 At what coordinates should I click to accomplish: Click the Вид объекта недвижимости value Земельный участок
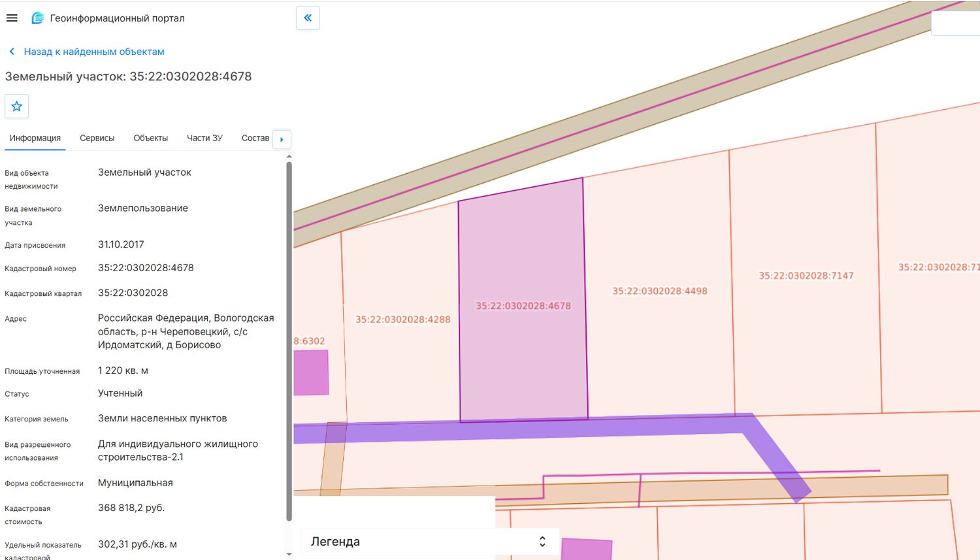[144, 173]
